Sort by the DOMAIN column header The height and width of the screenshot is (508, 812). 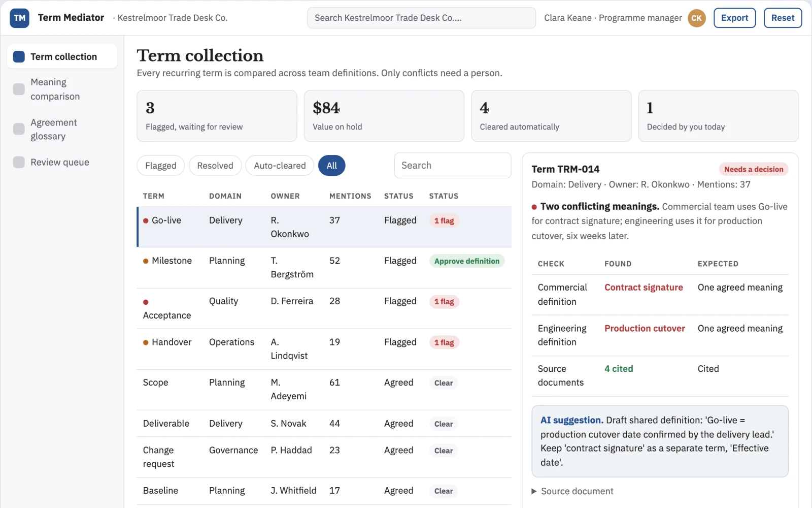pyautogui.click(x=225, y=196)
